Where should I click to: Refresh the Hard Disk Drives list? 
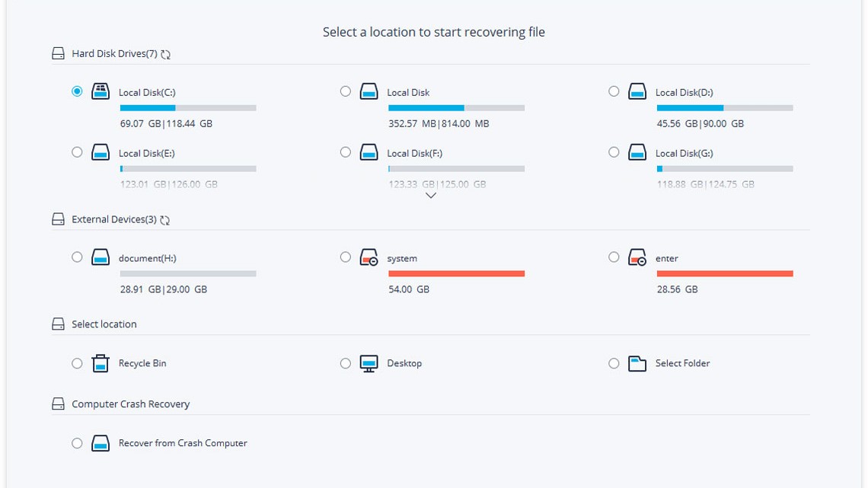(x=166, y=54)
